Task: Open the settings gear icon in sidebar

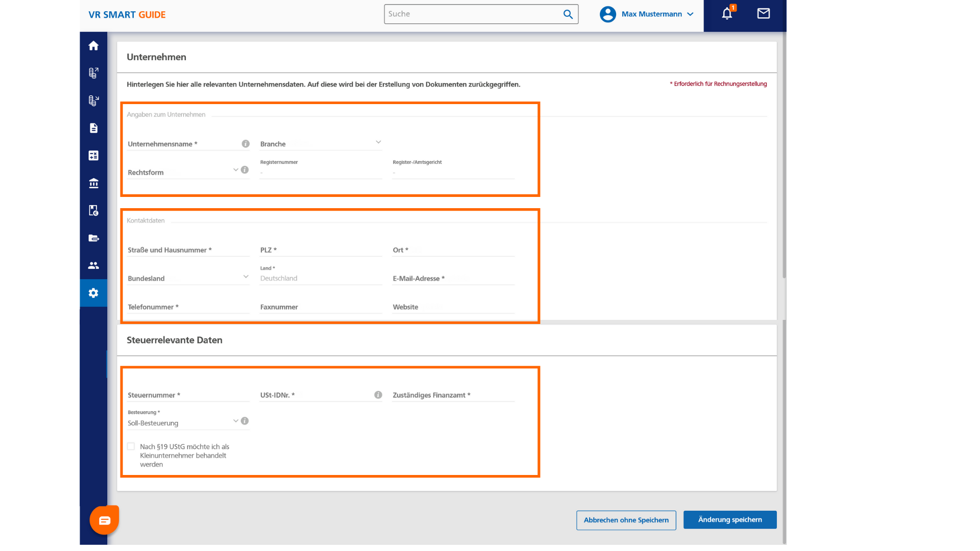Action: [93, 293]
